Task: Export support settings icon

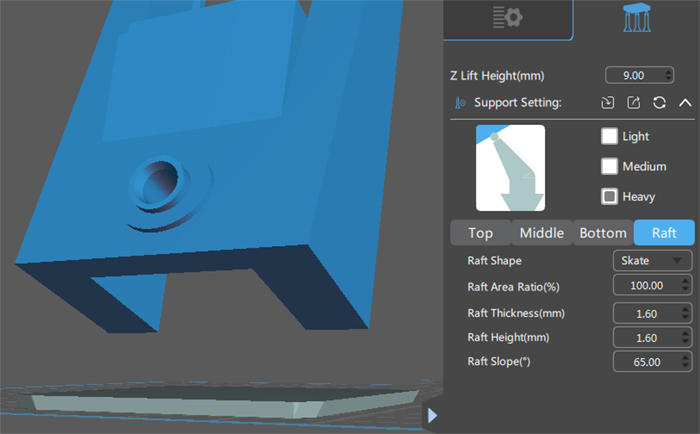Action: coord(633,103)
